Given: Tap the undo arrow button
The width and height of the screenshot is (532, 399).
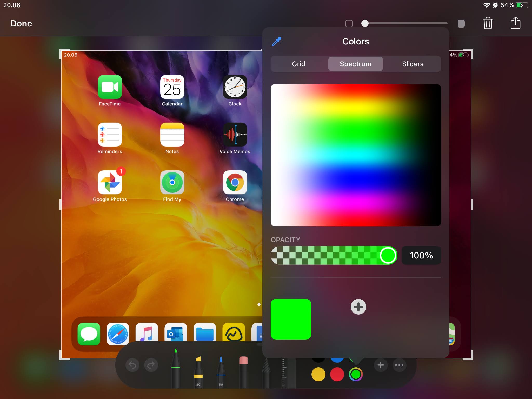Looking at the screenshot, I should (x=132, y=365).
